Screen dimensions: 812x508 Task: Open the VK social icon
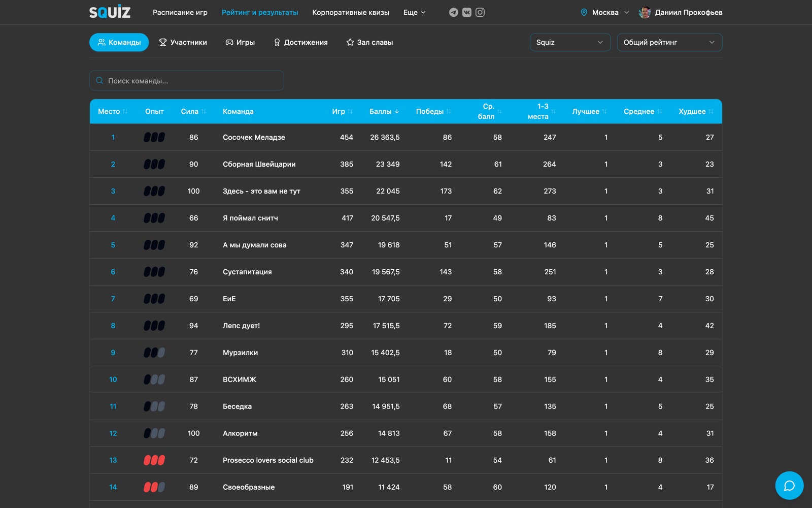point(467,12)
